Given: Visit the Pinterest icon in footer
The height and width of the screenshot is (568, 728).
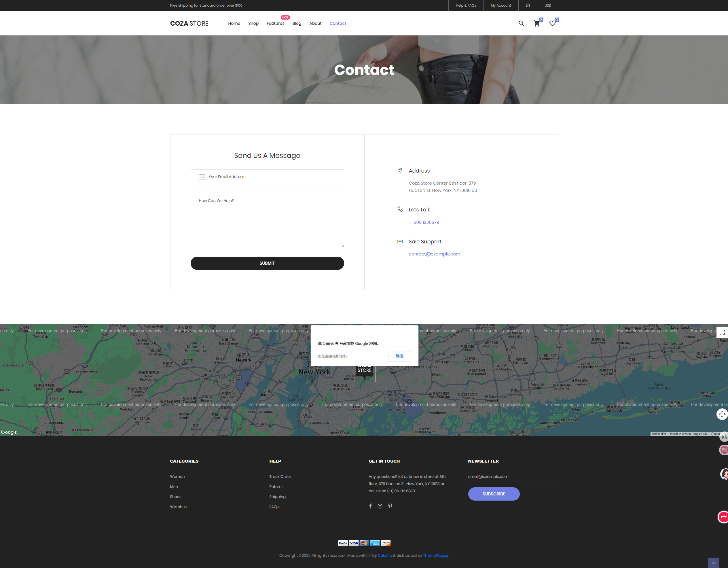Looking at the screenshot, I should click(x=390, y=506).
